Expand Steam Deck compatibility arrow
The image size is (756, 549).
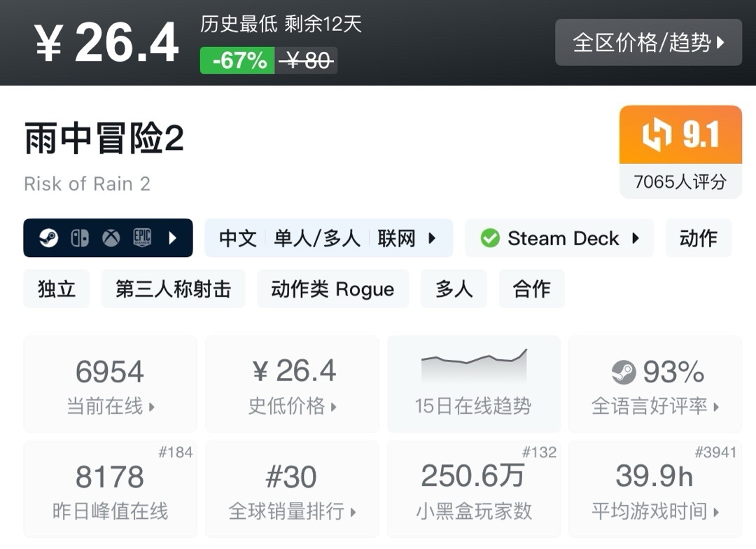[636, 238]
